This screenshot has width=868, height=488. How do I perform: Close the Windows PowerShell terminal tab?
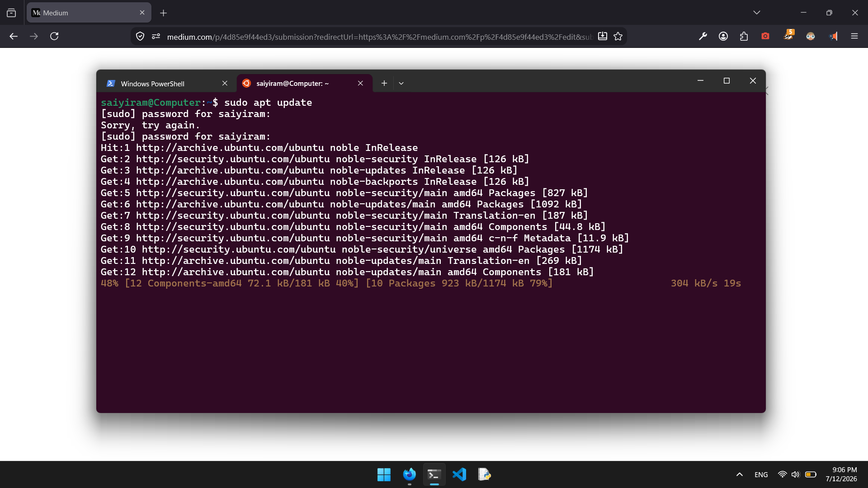[x=225, y=83]
